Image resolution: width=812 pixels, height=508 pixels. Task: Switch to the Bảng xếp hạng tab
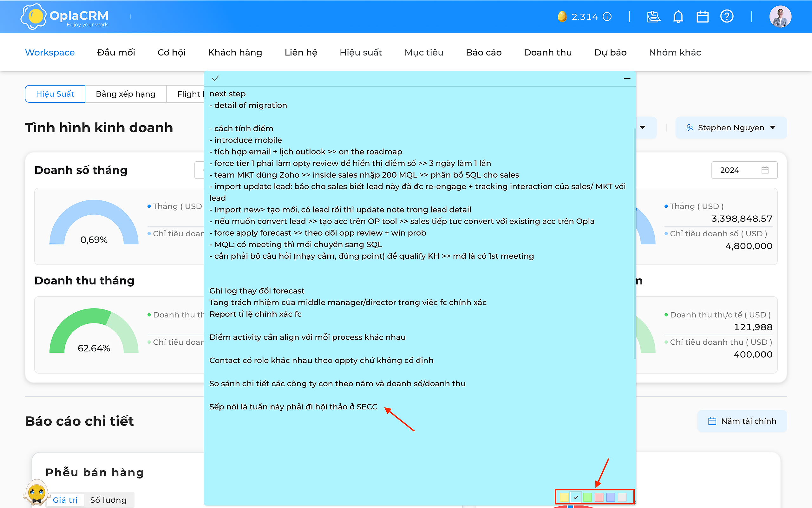pyautogui.click(x=126, y=94)
